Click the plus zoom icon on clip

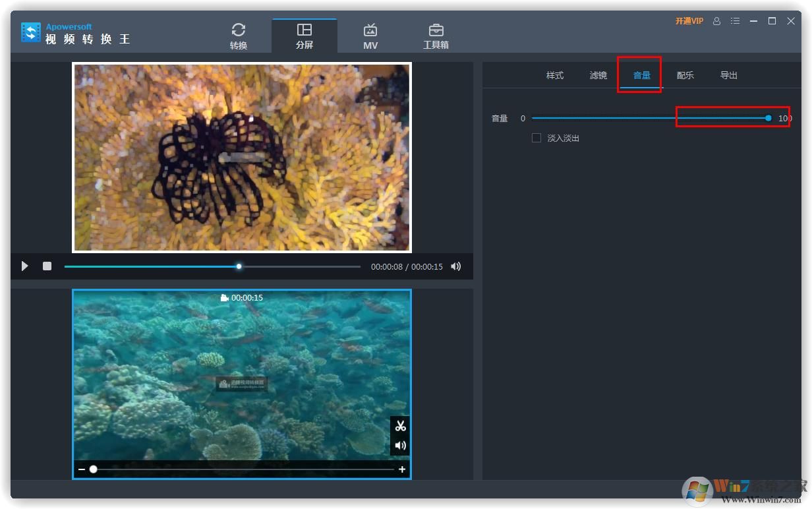402,469
